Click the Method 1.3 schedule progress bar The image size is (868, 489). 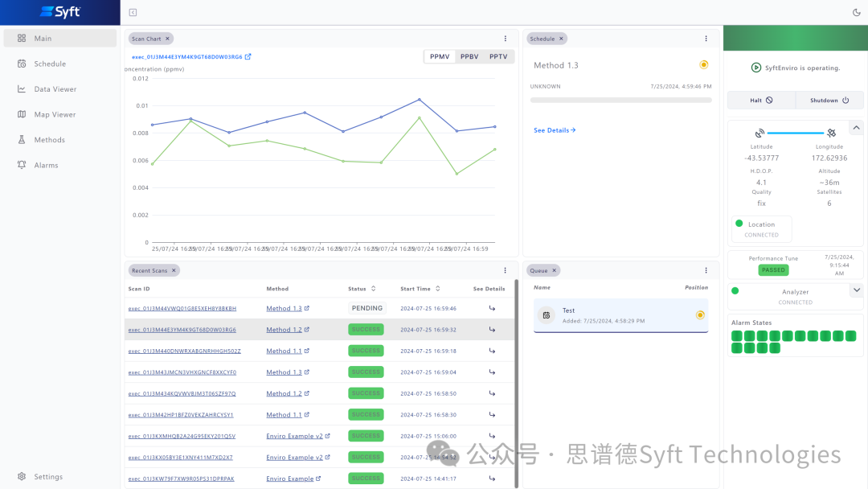click(x=620, y=101)
